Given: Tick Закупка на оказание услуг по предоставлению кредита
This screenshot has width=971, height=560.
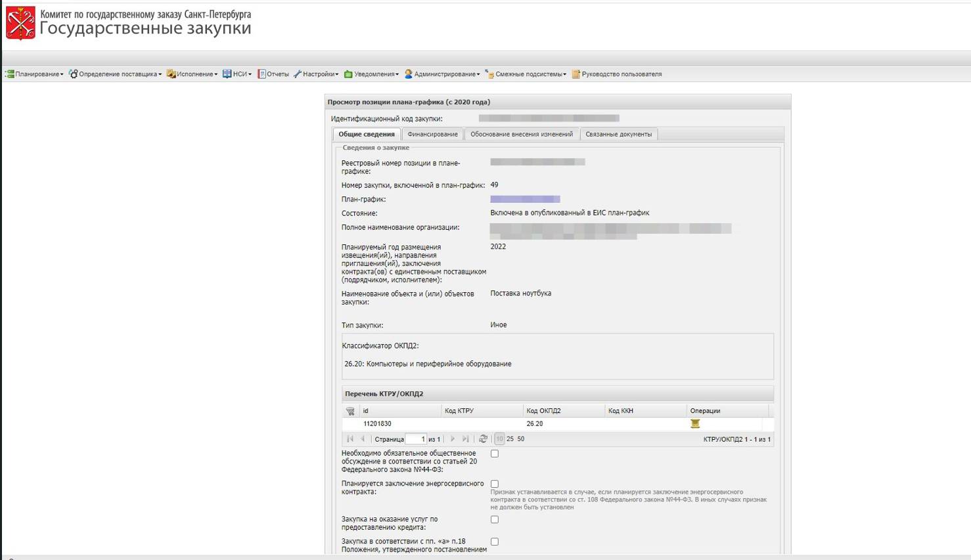Looking at the screenshot, I should 494,519.
